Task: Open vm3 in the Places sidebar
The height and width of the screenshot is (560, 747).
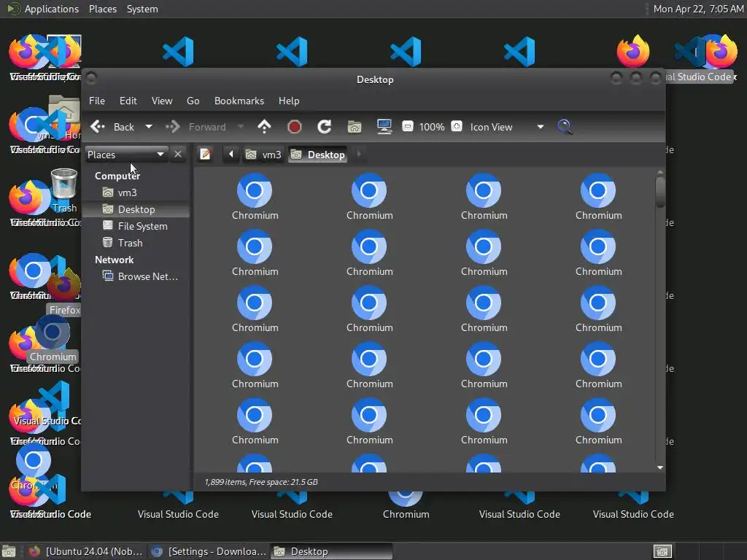Action: (136, 192)
